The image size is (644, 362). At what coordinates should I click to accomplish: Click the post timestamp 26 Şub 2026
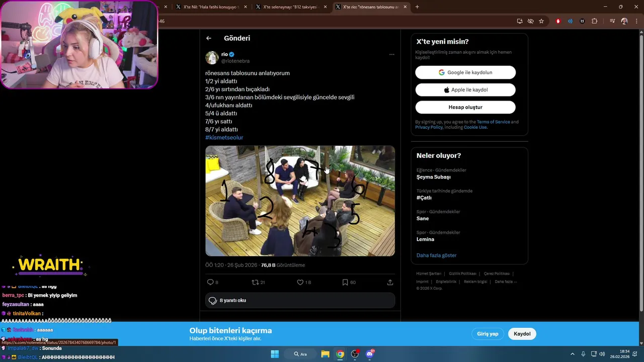pos(231,265)
